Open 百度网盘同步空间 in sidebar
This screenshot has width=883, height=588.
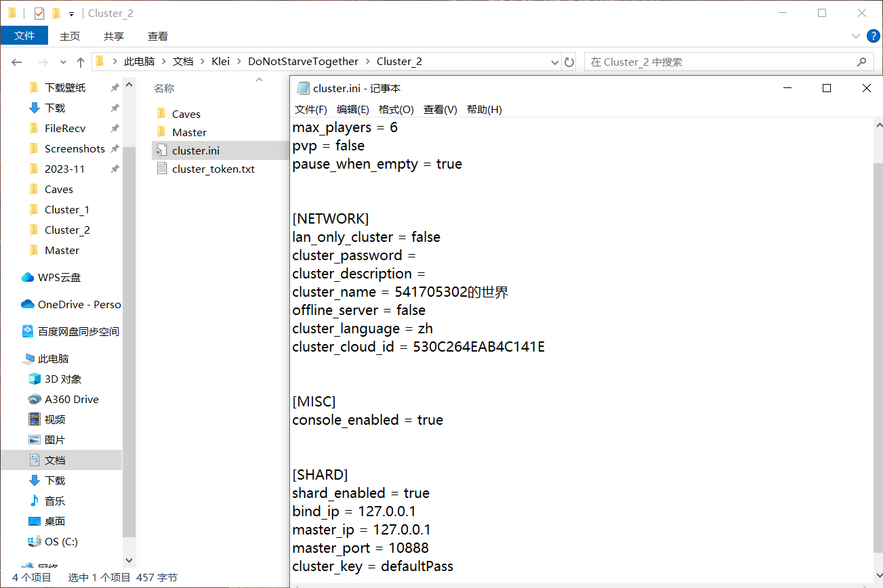click(x=78, y=331)
